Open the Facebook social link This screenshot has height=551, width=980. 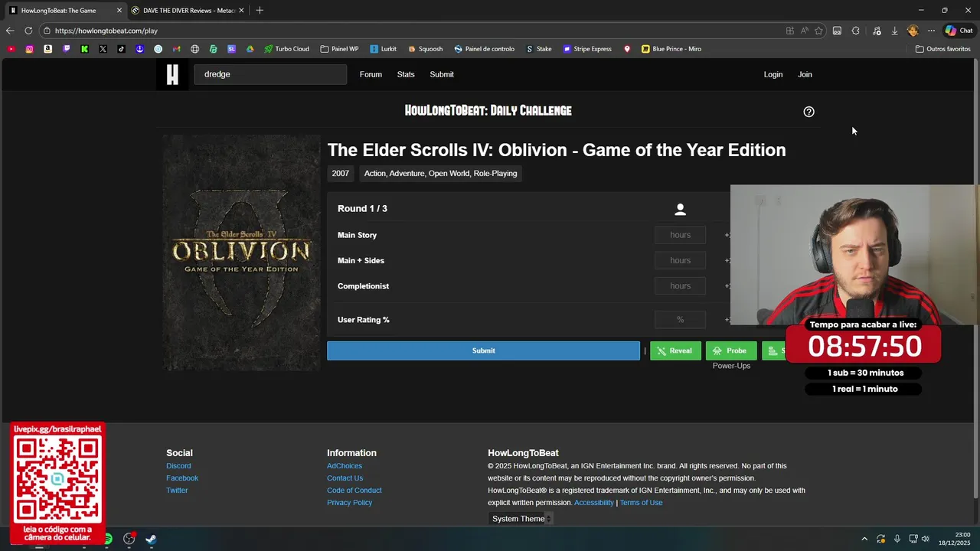pyautogui.click(x=182, y=478)
